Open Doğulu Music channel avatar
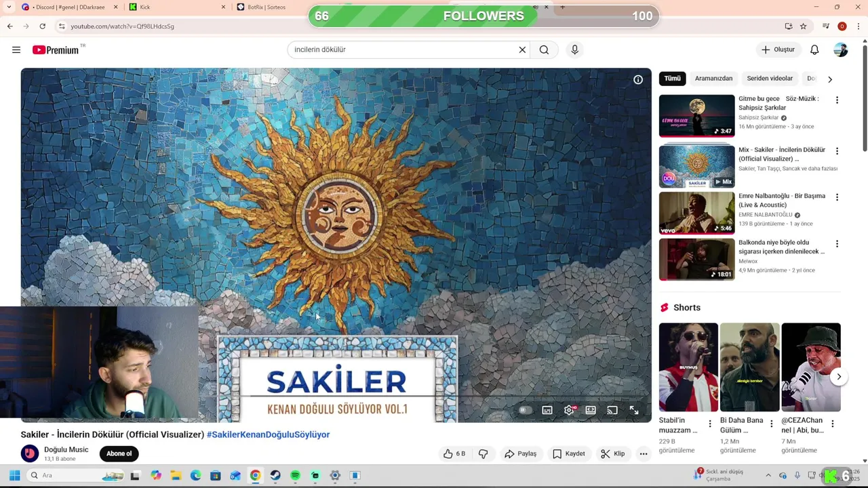 click(30, 453)
